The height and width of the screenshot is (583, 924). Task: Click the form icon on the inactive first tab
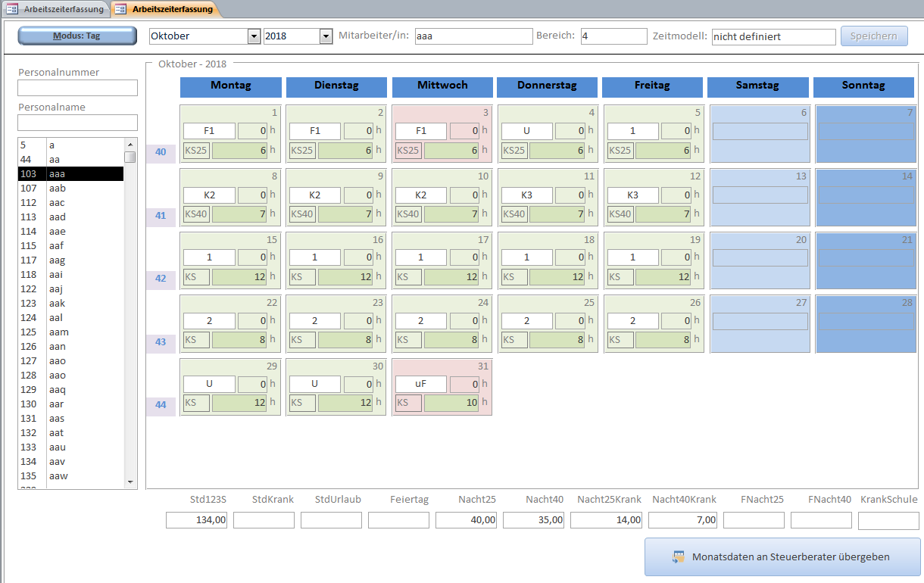12,9
